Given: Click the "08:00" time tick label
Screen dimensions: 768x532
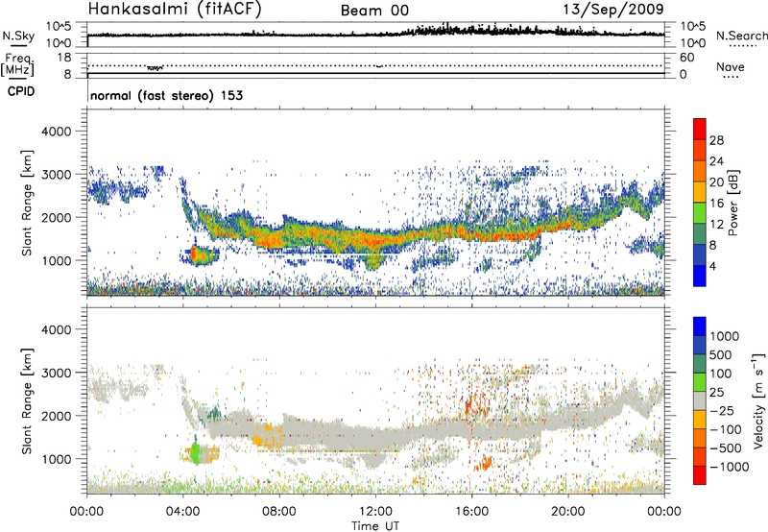Looking at the screenshot, I should tap(279, 512).
